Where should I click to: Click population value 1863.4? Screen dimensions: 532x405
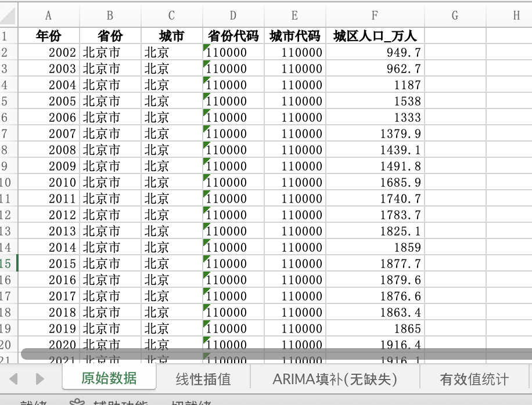[x=375, y=313]
